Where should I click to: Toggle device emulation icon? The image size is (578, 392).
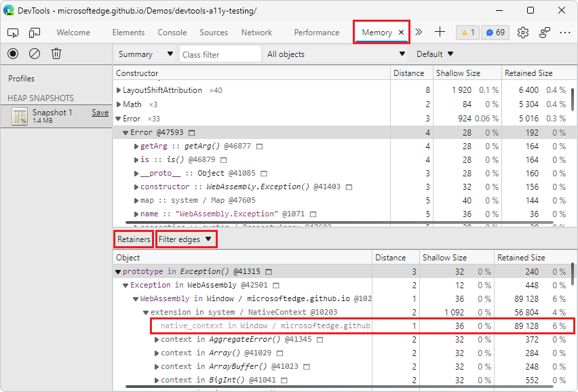35,33
